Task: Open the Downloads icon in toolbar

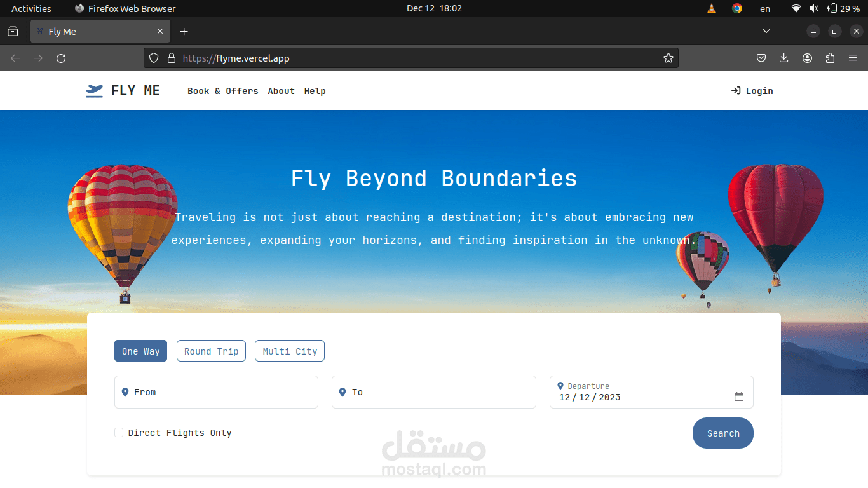Action: point(783,58)
